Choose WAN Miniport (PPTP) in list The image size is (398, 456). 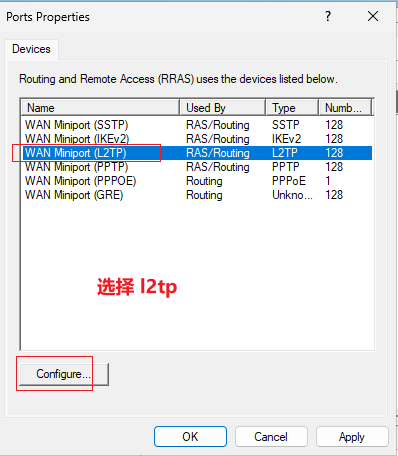point(197,167)
